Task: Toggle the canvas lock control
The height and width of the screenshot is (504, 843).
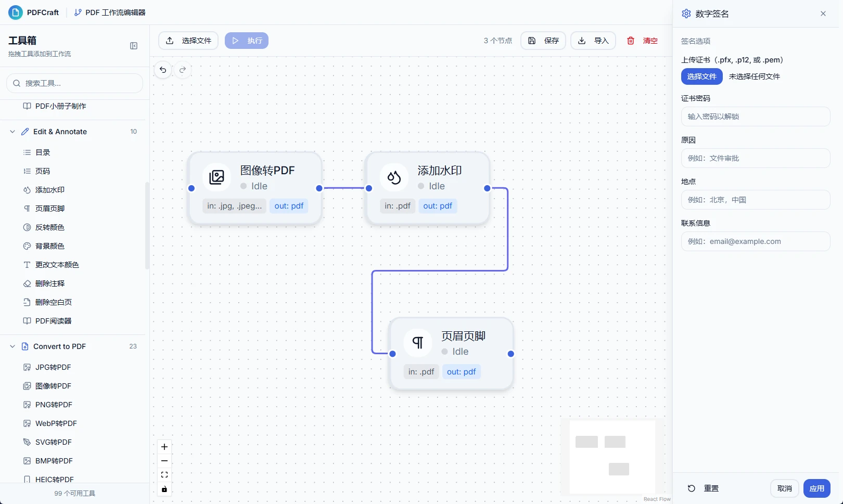Action: tap(164, 489)
